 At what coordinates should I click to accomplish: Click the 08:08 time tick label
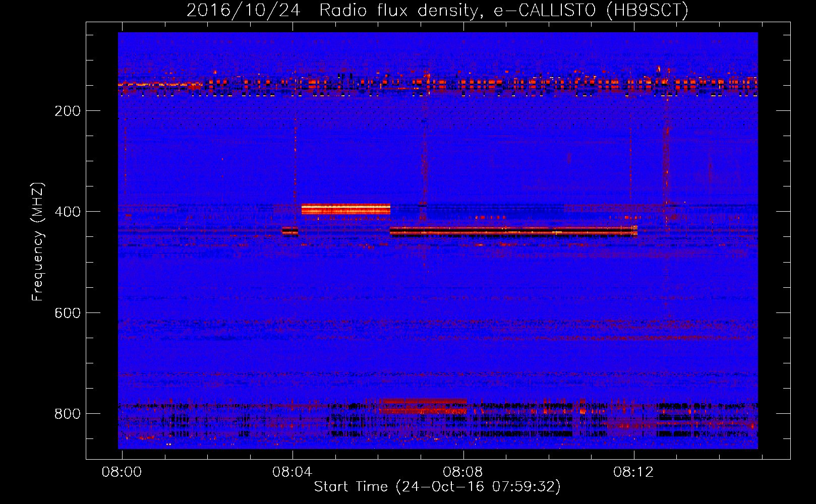click(x=462, y=472)
